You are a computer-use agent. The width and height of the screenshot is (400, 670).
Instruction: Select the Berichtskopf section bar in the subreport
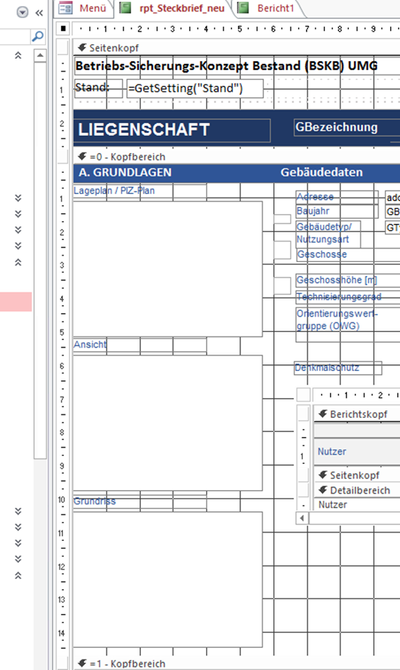point(357,414)
